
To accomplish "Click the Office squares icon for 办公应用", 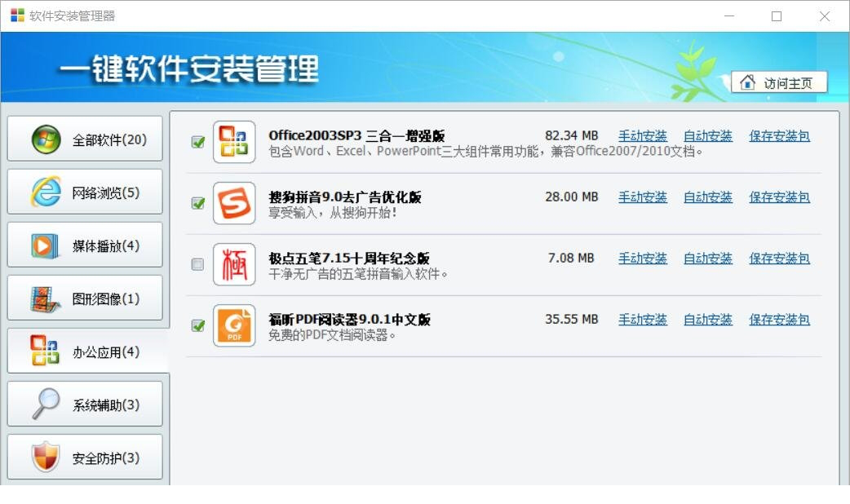I will click(45, 351).
